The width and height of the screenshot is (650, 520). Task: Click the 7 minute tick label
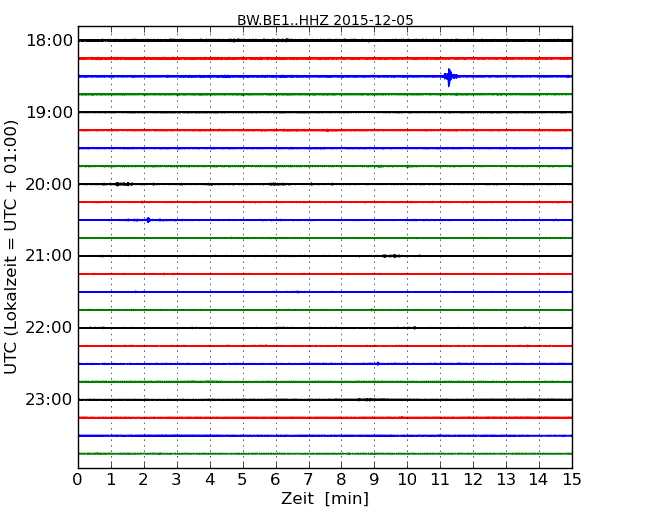[x=308, y=480]
